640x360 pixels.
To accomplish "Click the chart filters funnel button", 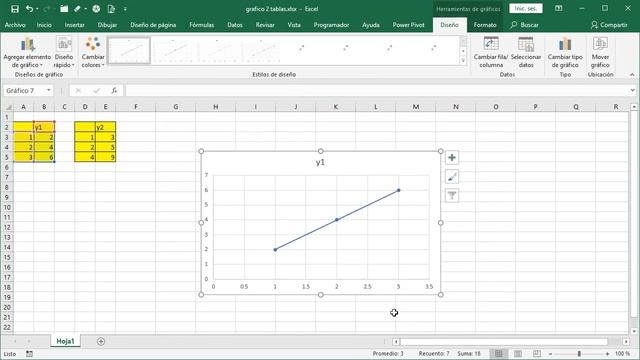I will pyautogui.click(x=452, y=196).
